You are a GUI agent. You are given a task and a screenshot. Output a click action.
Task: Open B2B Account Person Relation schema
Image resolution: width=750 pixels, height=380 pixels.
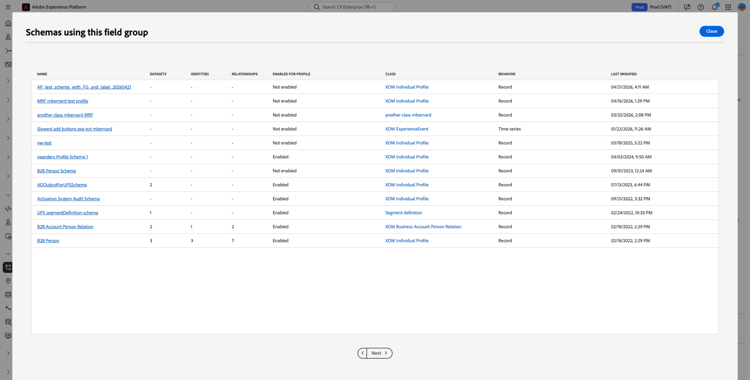pos(65,226)
